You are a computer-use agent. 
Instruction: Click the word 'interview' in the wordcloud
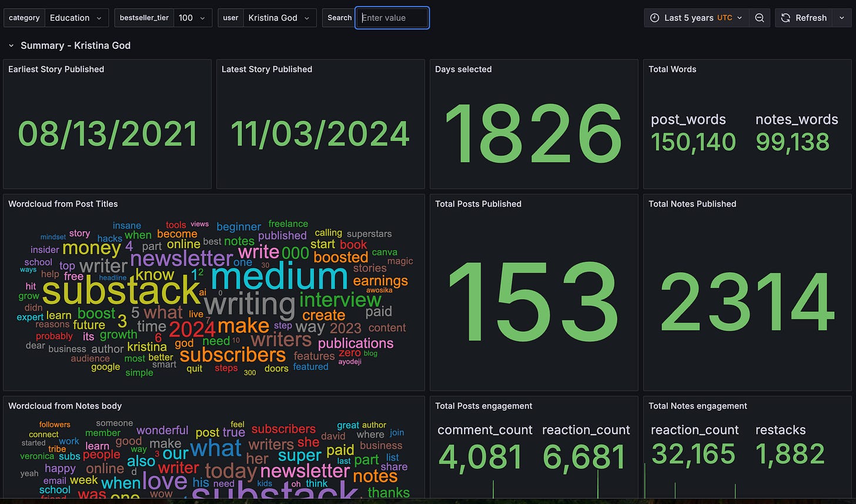(340, 300)
